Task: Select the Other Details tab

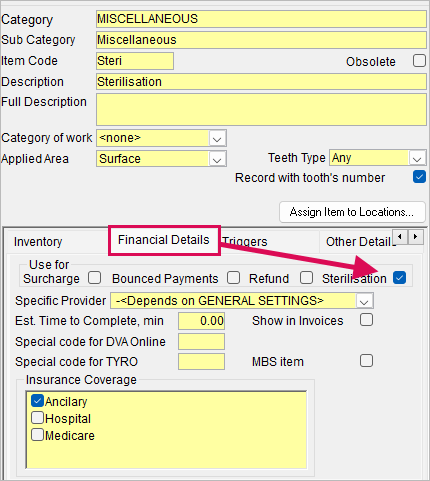Action: (x=359, y=242)
